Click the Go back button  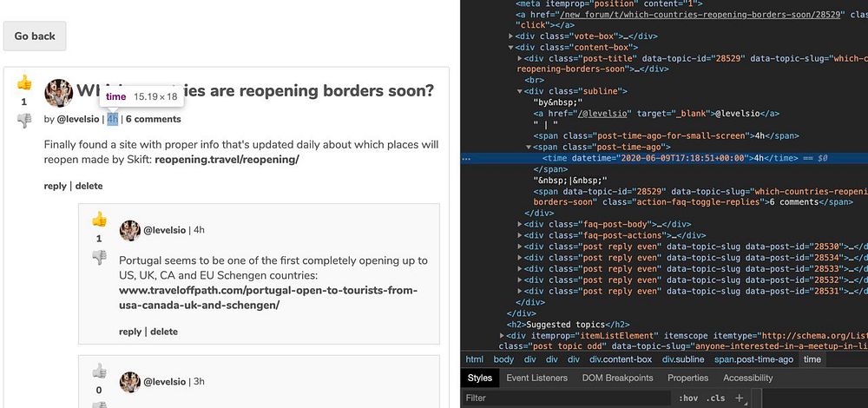35,36
